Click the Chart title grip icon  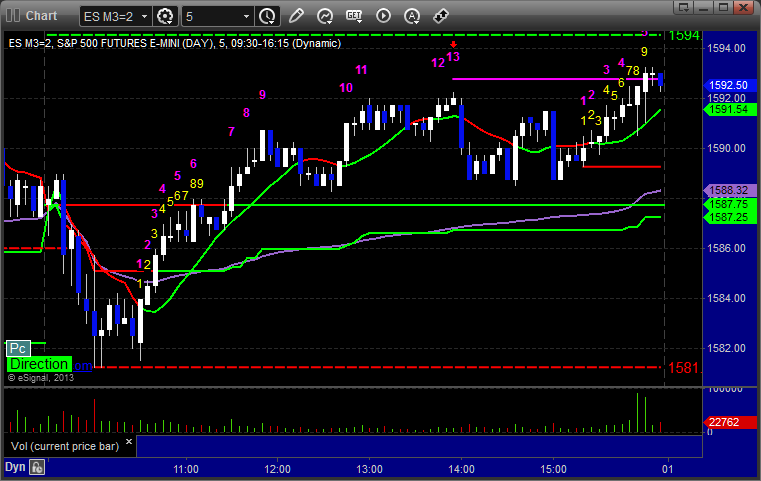point(13,16)
